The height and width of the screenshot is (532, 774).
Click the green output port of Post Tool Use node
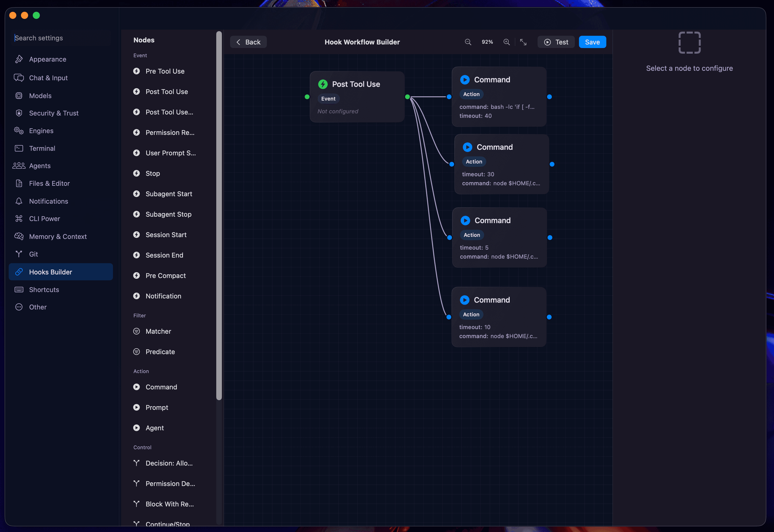coord(407,97)
